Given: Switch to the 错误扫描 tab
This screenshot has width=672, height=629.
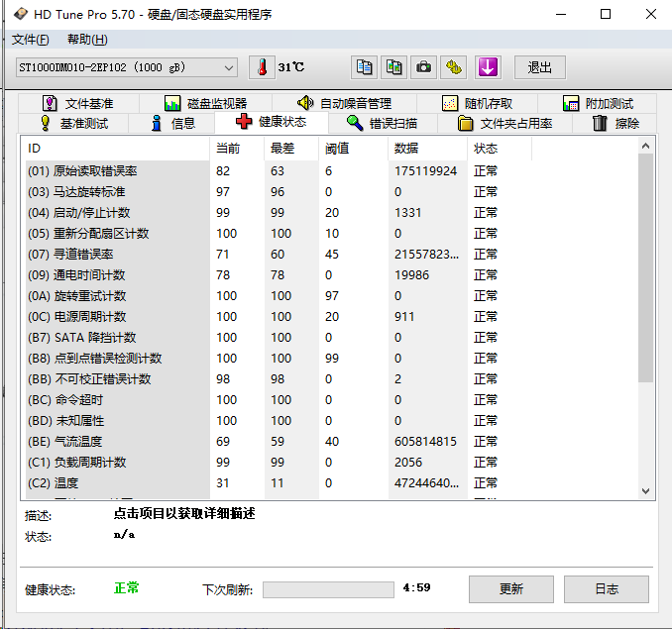Looking at the screenshot, I should 383,123.
